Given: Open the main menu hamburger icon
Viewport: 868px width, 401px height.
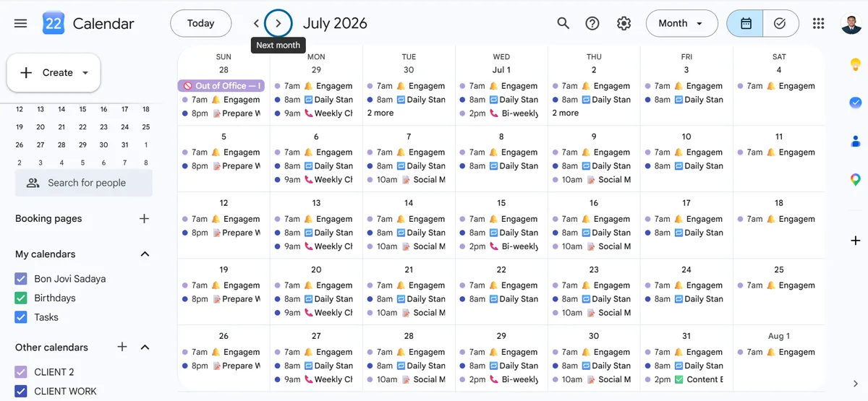Looking at the screenshot, I should 20,23.
